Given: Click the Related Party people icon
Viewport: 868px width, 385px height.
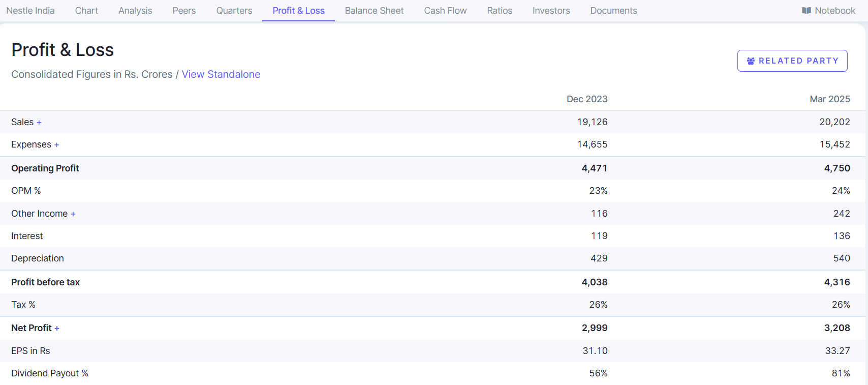Looking at the screenshot, I should (x=751, y=61).
